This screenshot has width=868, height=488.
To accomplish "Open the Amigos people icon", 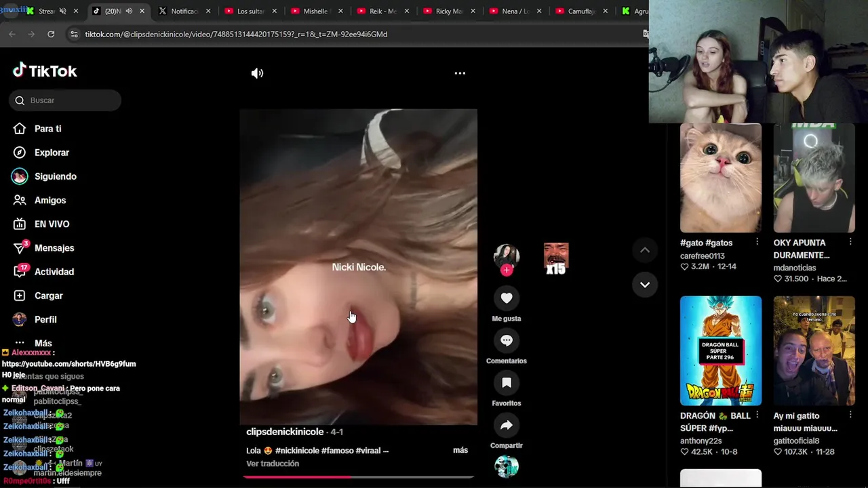I will (x=20, y=200).
